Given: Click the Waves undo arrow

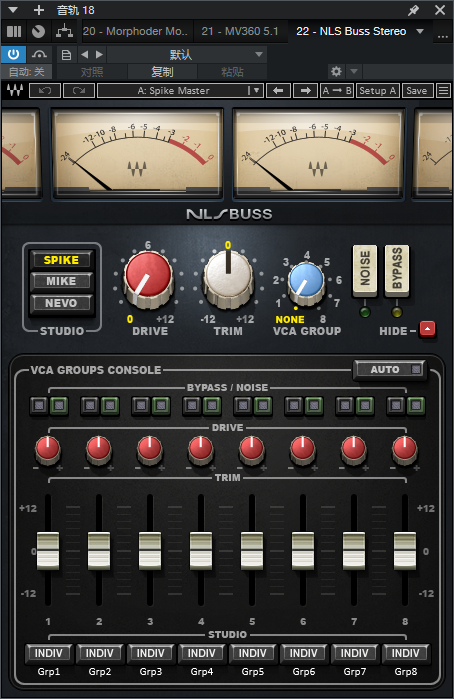Looking at the screenshot, I should (x=45, y=90).
